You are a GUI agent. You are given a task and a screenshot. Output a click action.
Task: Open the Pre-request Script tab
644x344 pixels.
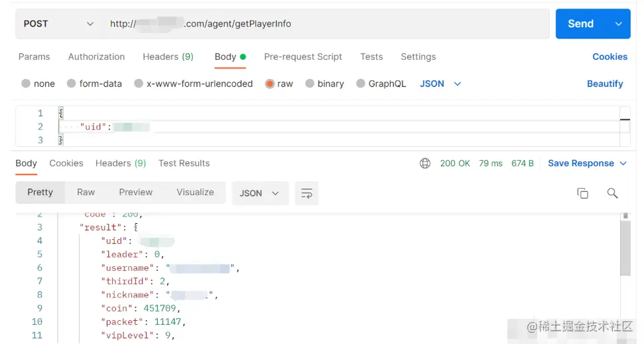click(303, 57)
